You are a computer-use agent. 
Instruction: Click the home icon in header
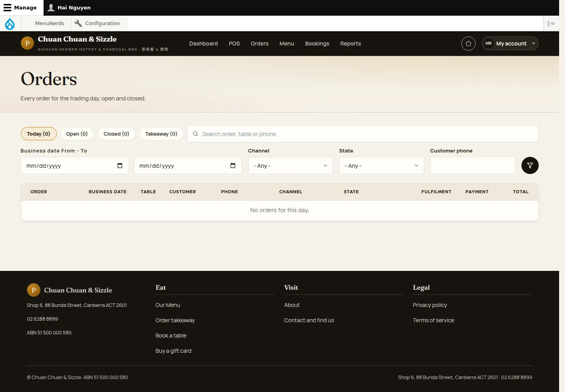point(468,44)
